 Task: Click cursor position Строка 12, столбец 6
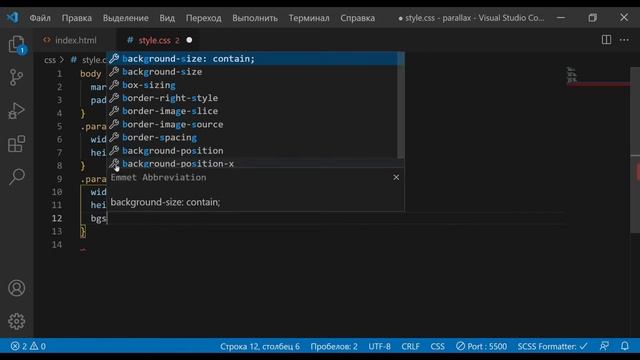coord(260,347)
